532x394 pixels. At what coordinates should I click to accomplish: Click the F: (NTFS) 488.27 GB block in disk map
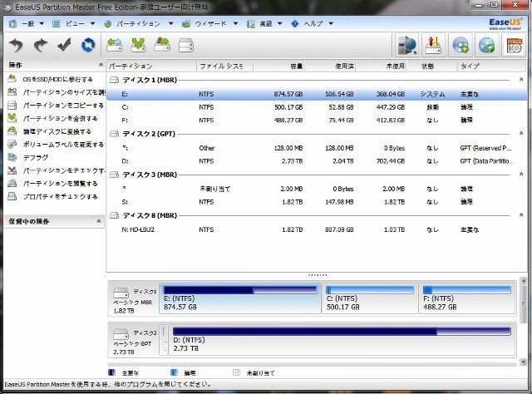tap(467, 298)
